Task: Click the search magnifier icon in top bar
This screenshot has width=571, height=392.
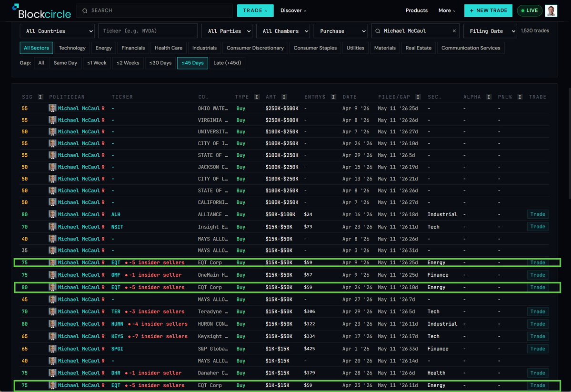Action: coord(85,10)
